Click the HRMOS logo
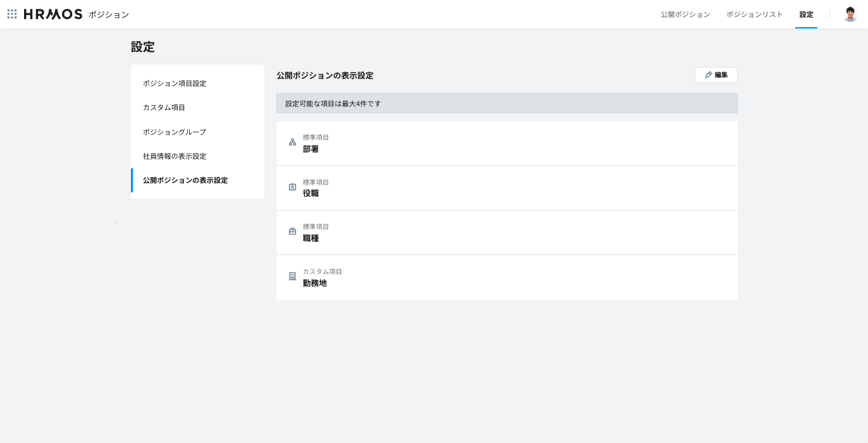Image resolution: width=868 pixels, height=443 pixels. (x=53, y=14)
